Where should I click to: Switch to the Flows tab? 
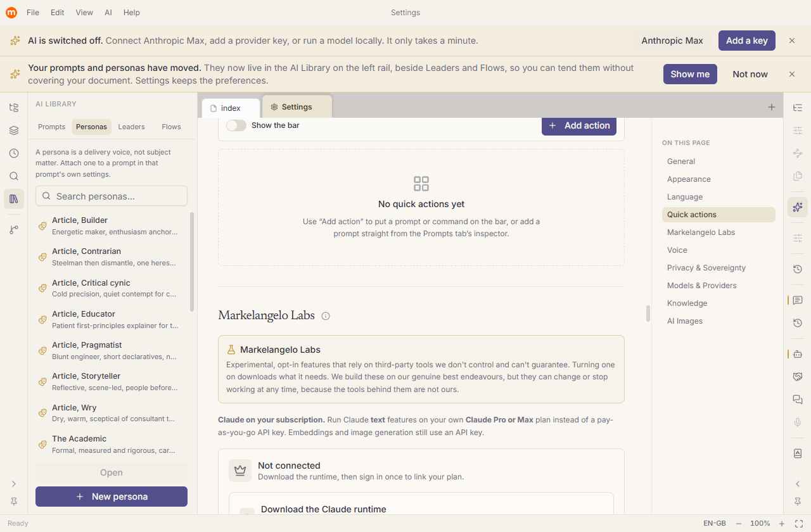171,127
